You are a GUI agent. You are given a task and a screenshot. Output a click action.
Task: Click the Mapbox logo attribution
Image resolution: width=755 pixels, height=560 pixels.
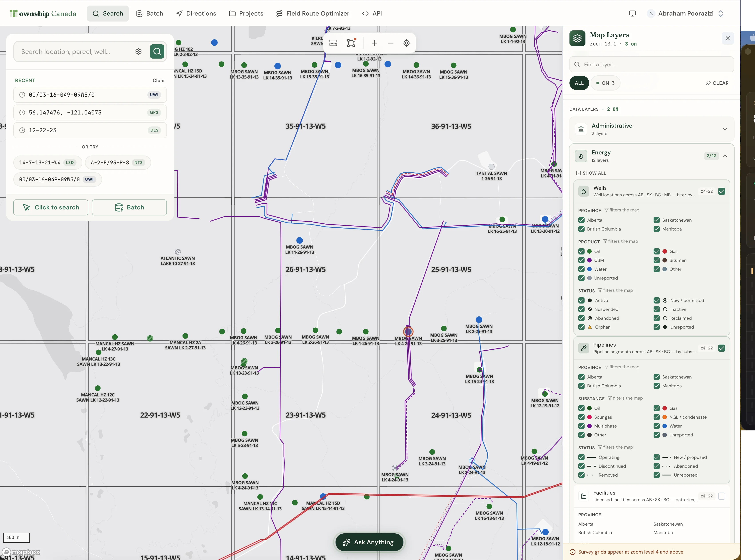click(21, 552)
